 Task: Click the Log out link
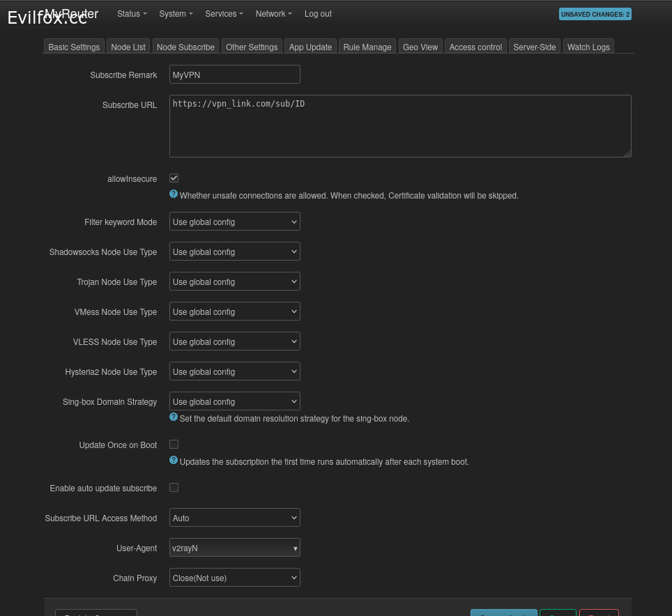[x=318, y=14]
